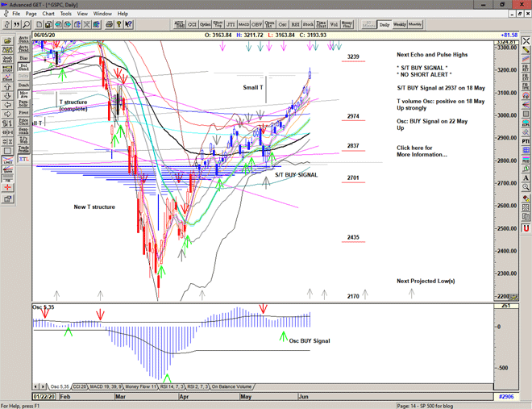Switch to Daily timeframe
532x409 pixels.
click(x=384, y=24)
